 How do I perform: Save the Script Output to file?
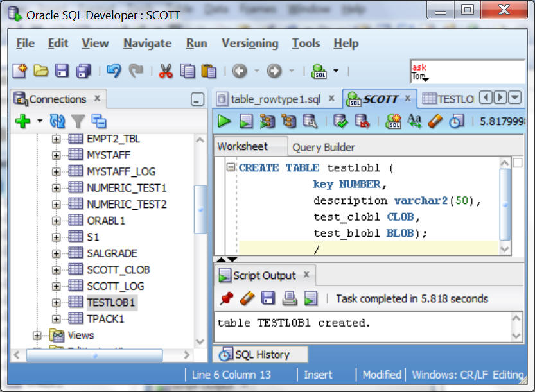pyautogui.click(x=268, y=298)
